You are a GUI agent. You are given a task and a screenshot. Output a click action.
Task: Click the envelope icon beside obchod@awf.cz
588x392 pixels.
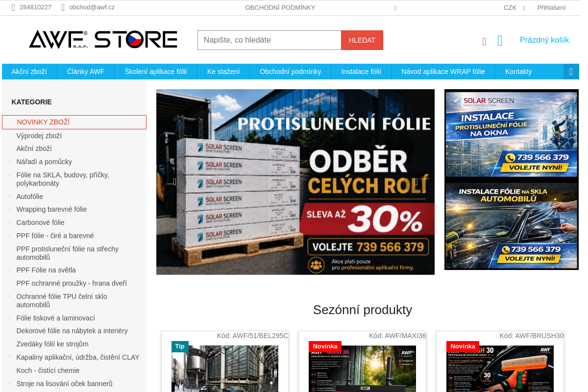(x=63, y=7)
